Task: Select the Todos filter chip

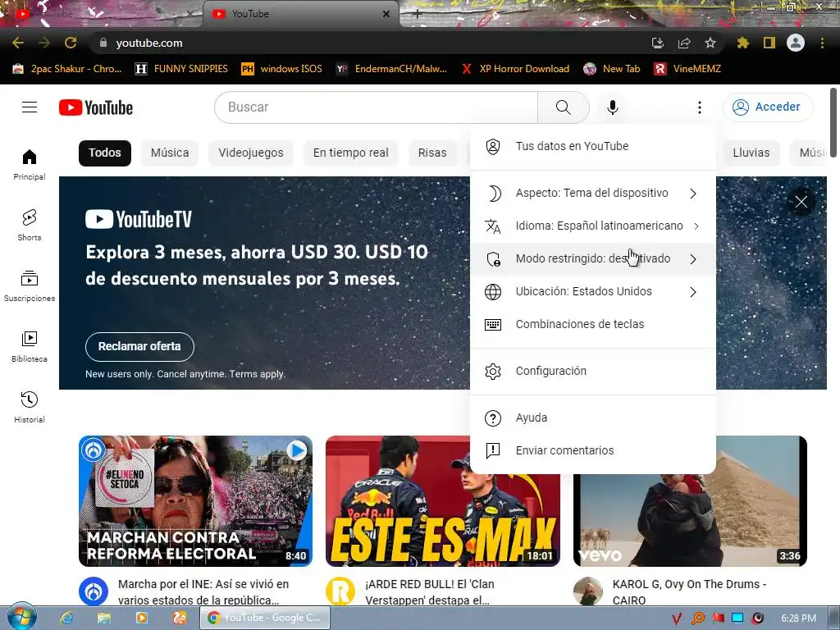Action: [x=105, y=153]
